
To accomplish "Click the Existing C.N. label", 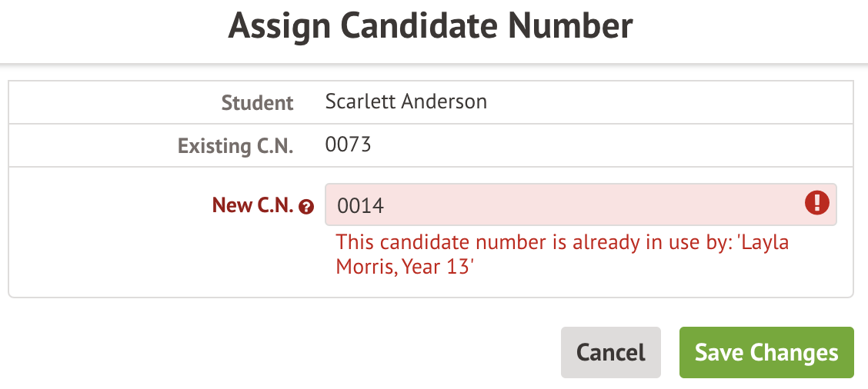I will (235, 145).
